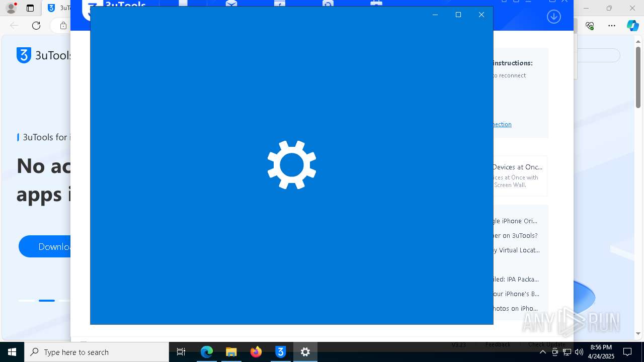
Task: Click the taskbar search box
Action: click(x=97, y=352)
